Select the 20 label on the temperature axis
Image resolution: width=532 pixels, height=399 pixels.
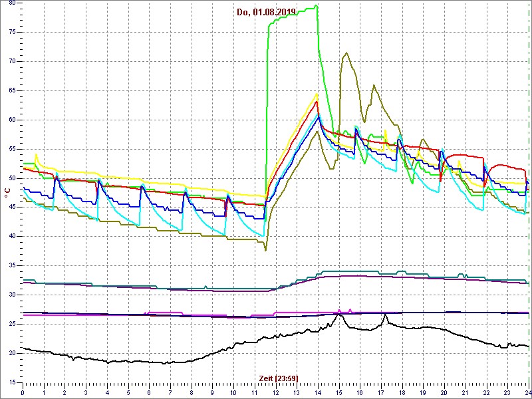click(11, 353)
